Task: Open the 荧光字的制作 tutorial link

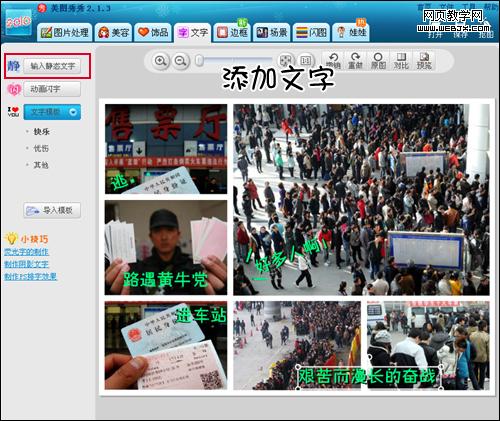Action: 27,252
